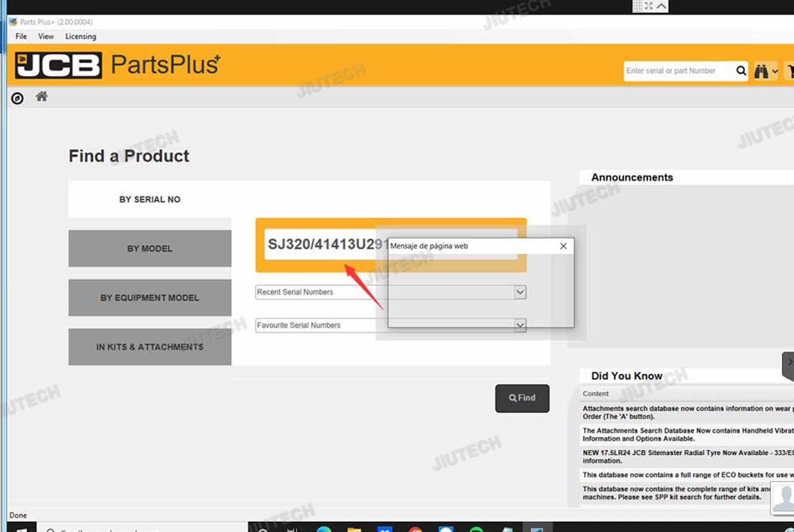Click the fullscreen arrows icon at top
Image resolution: width=794 pixels, height=532 pixels.
click(x=648, y=6)
